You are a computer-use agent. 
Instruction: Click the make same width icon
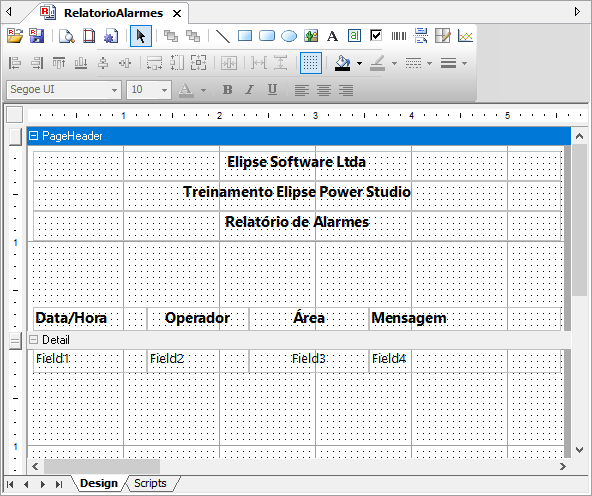point(154,63)
